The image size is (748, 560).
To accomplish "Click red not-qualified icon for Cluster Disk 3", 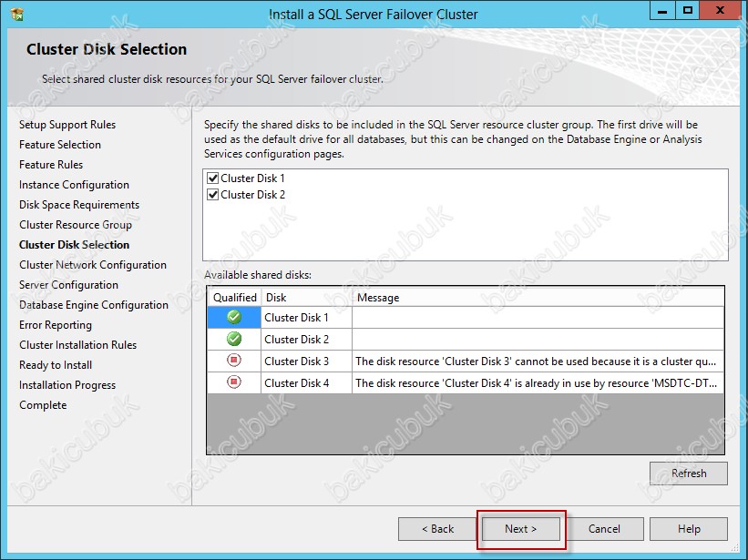I will 234,361.
